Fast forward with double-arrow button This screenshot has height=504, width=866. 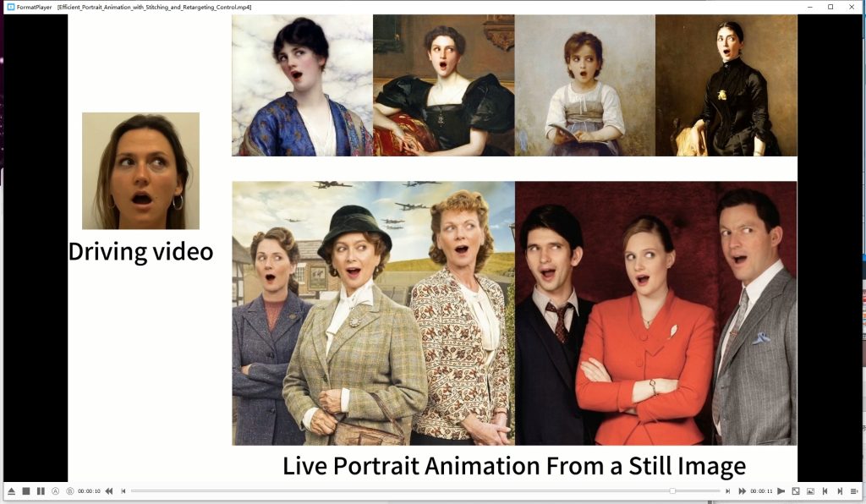point(742,491)
